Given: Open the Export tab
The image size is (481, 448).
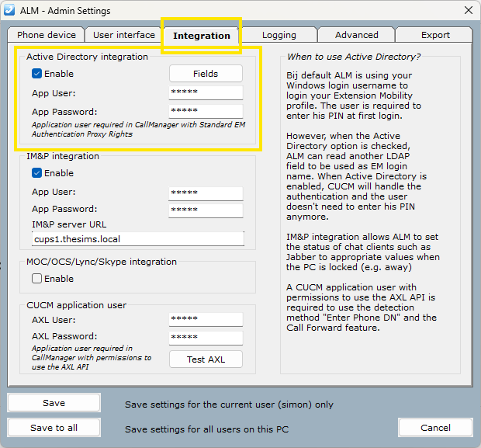Looking at the screenshot, I should pos(435,35).
